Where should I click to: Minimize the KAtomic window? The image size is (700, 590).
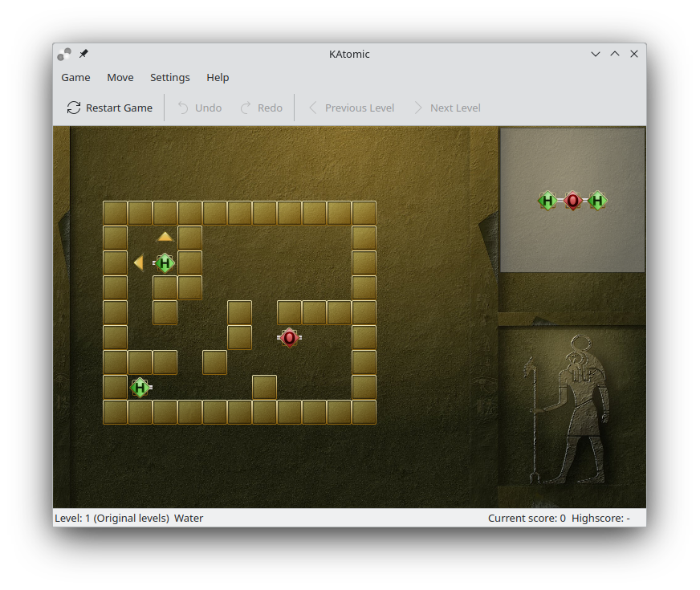596,54
